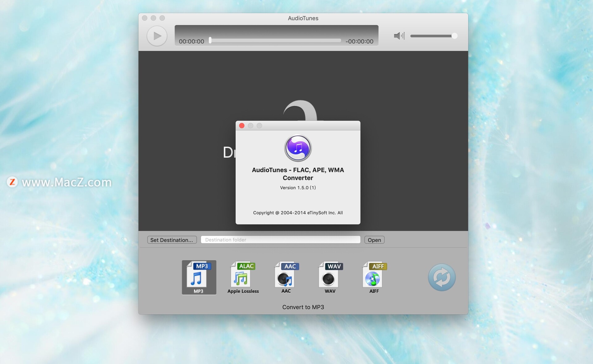Image resolution: width=593 pixels, height=364 pixels.
Task: Click the Set Destination button
Action: pos(172,240)
